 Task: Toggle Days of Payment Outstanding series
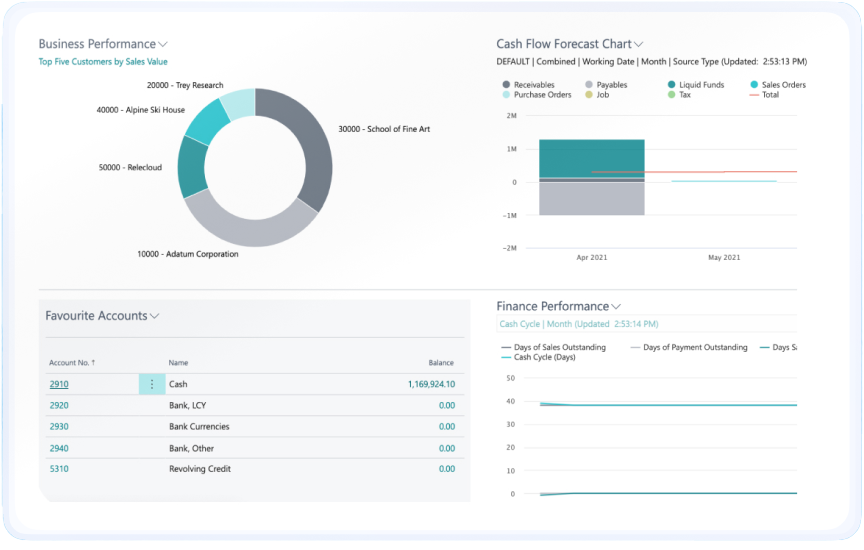point(689,347)
